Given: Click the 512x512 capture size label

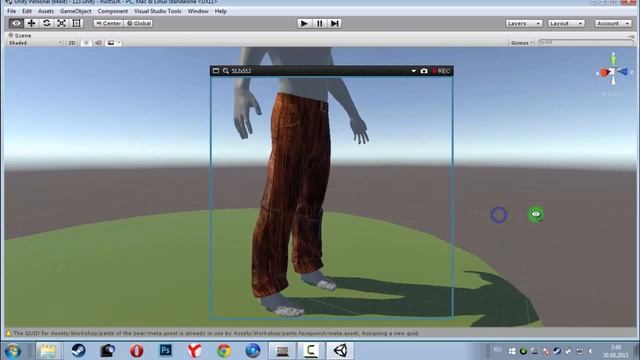Looking at the screenshot, I should (x=241, y=71).
